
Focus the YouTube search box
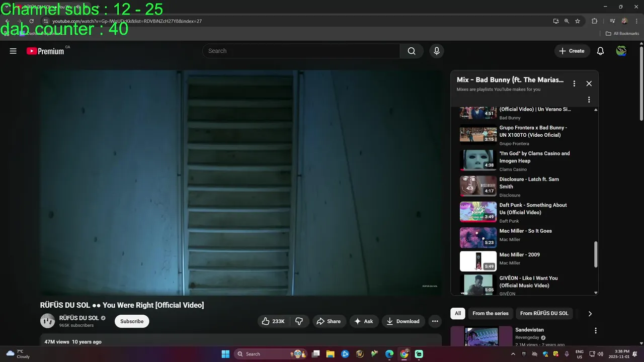click(301, 51)
